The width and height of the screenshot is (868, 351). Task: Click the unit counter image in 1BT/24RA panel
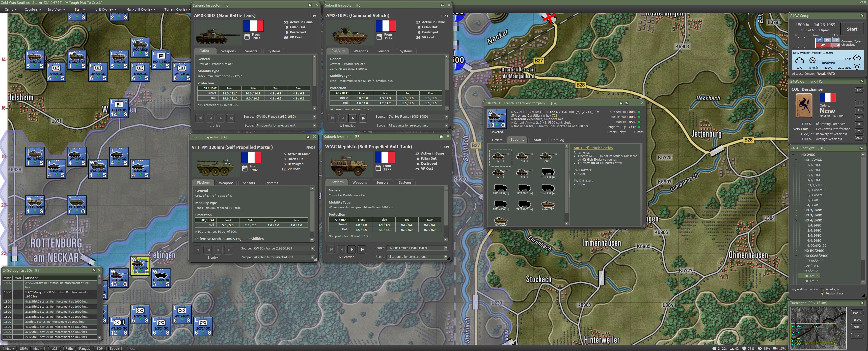coord(497,119)
